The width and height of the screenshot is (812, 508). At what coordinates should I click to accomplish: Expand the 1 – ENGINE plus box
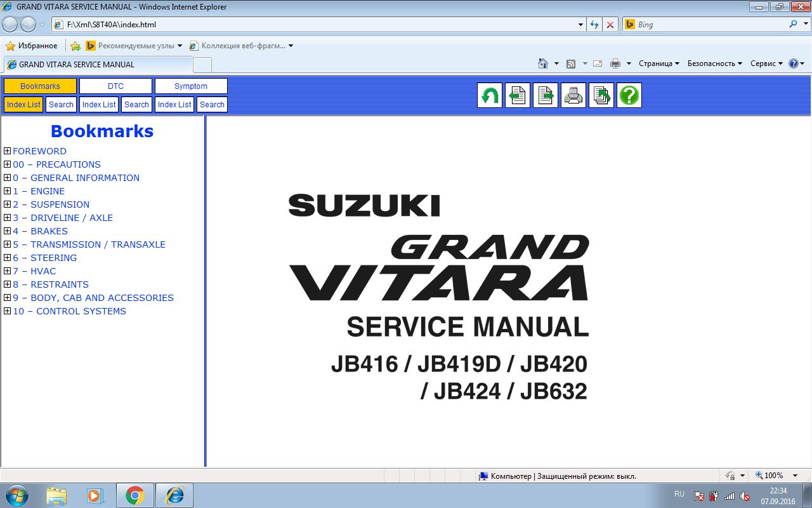pos(8,191)
